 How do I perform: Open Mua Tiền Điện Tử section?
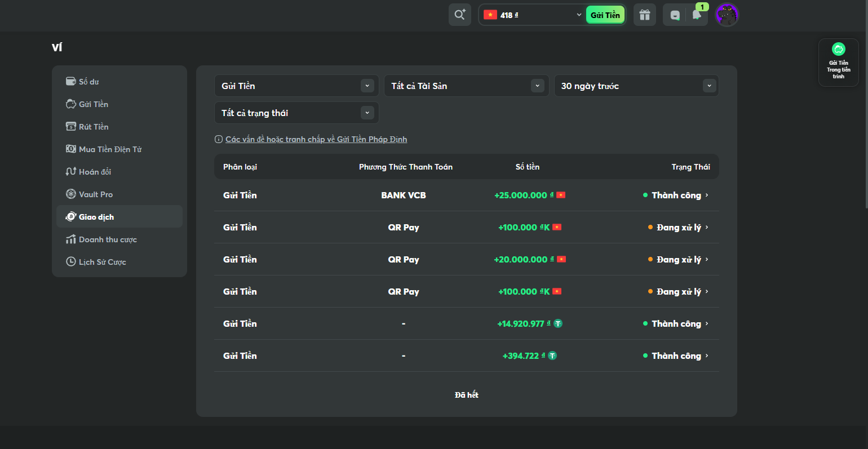coord(110,149)
